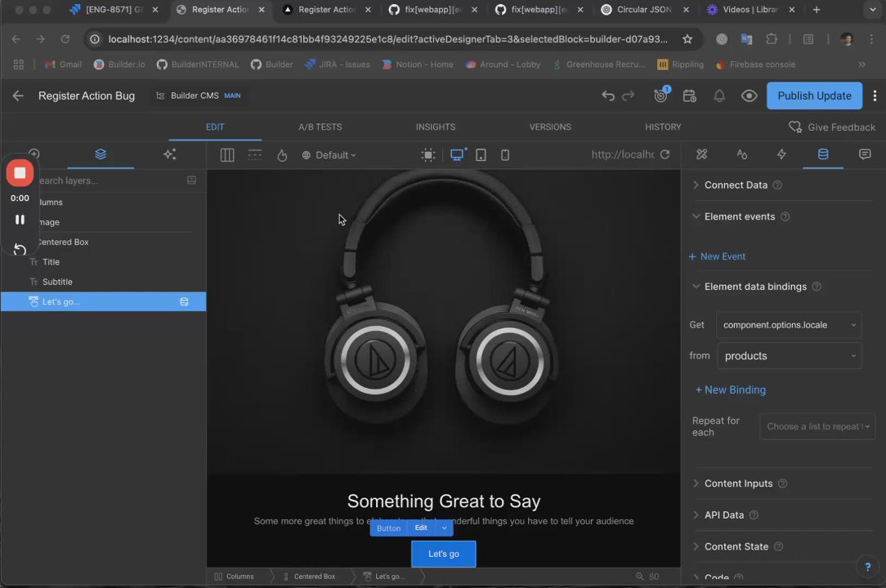The width and height of the screenshot is (886, 588).
Task: Switch to the Data tab icon
Action: pyautogui.click(x=823, y=154)
